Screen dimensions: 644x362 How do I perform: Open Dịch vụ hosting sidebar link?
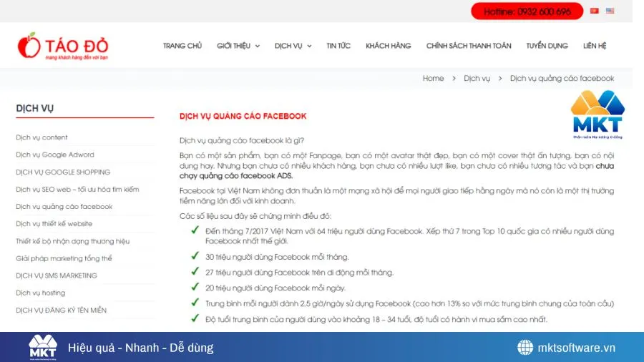[x=41, y=293]
